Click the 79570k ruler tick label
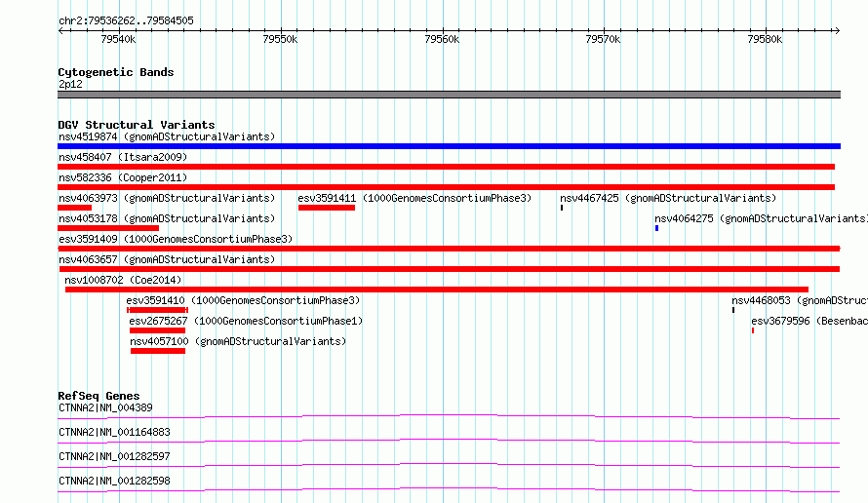 (x=603, y=39)
